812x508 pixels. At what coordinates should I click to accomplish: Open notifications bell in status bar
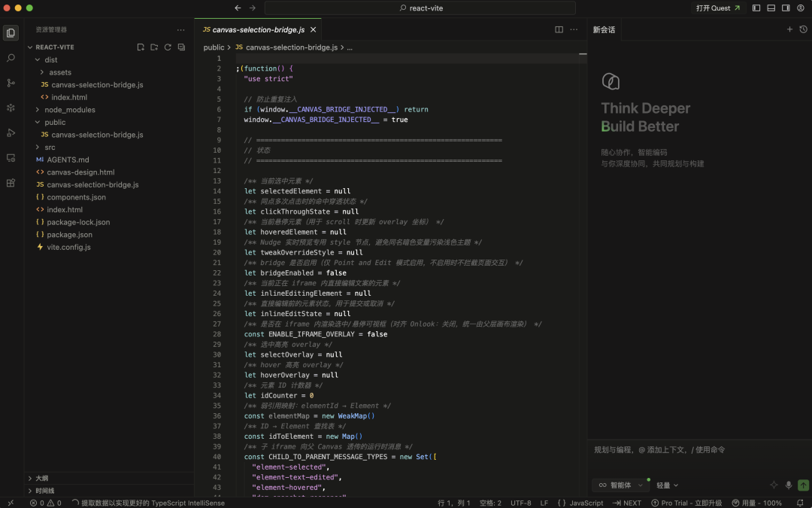pos(800,503)
